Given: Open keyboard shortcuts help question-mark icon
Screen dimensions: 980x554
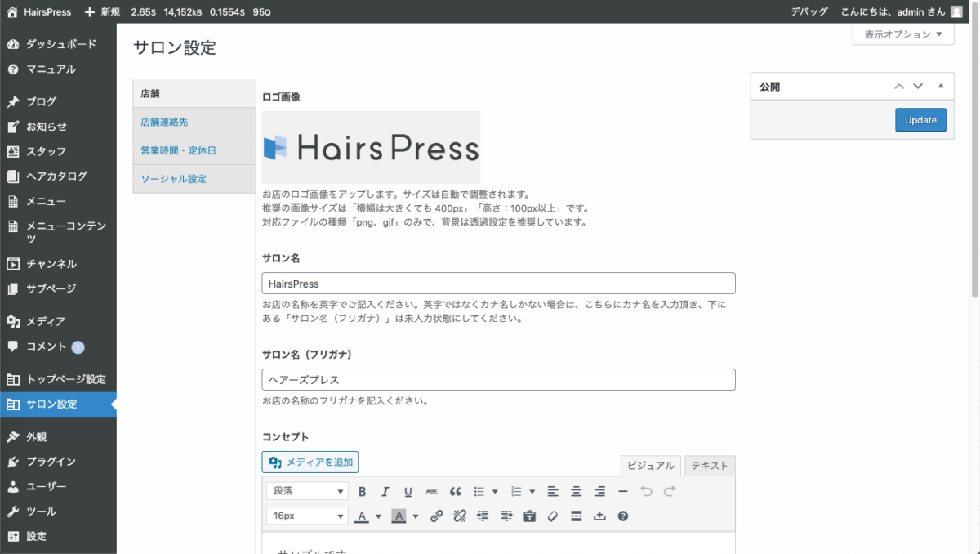Looking at the screenshot, I should click(623, 516).
